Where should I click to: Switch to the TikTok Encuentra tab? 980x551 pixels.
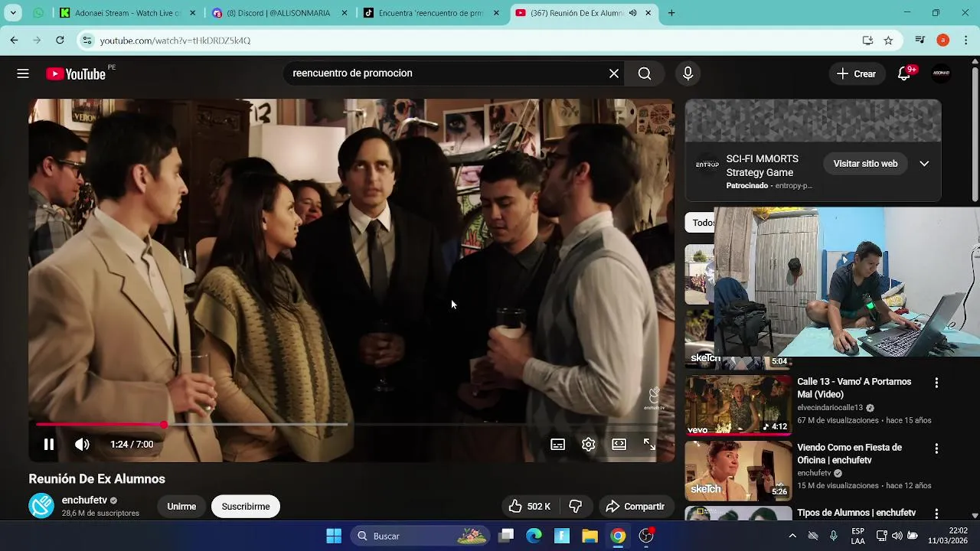pyautogui.click(x=432, y=13)
